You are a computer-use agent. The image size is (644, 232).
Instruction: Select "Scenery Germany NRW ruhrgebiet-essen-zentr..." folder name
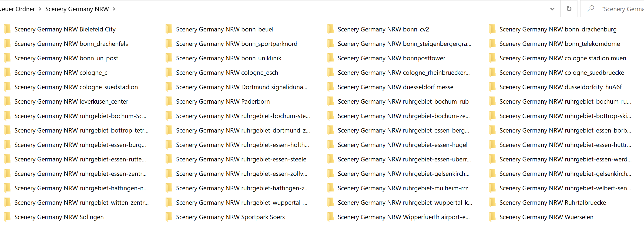80,174
